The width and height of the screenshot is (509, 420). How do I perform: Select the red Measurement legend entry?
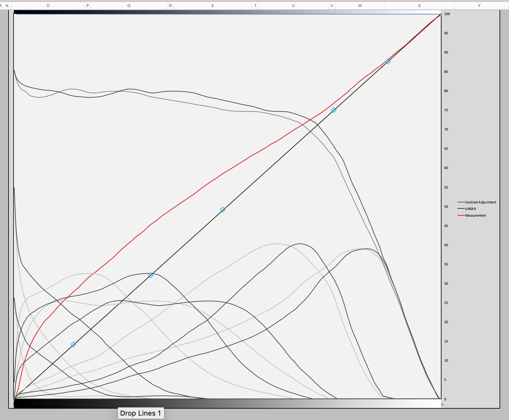[475, 215]
